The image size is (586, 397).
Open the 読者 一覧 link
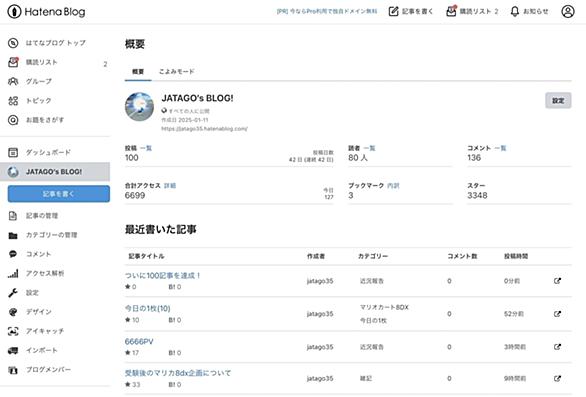[x=369, y=148]
